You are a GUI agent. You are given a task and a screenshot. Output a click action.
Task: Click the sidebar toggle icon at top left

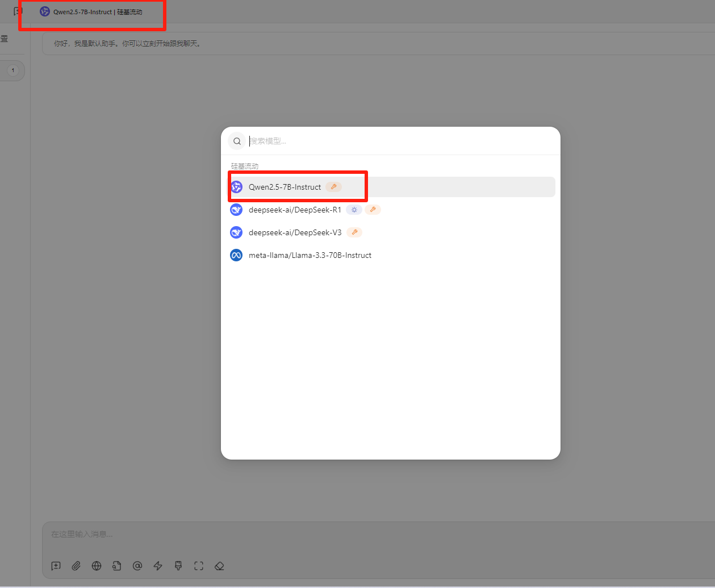pyautogui.click(x=18, y=11)
